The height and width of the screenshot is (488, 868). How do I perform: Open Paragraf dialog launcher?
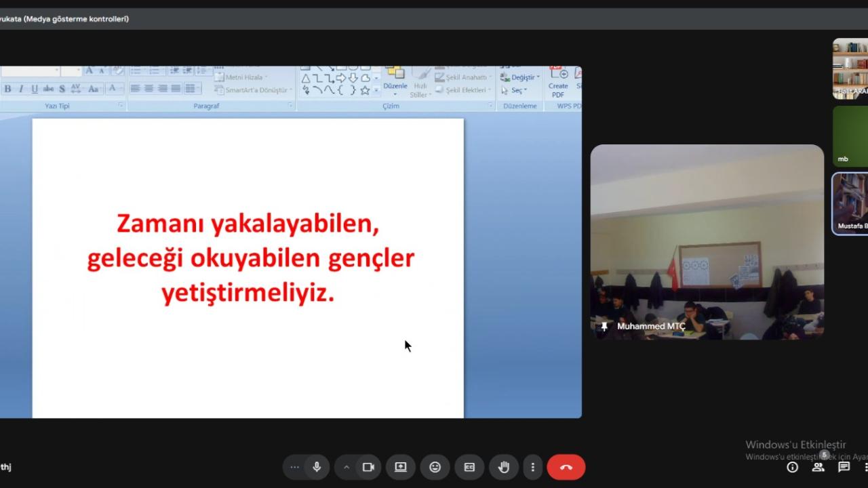[x=290, y=106]
